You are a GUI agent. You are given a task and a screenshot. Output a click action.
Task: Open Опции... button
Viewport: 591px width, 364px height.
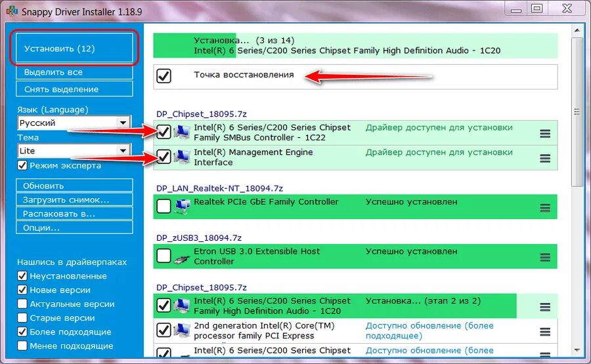(x=74, y=228)
